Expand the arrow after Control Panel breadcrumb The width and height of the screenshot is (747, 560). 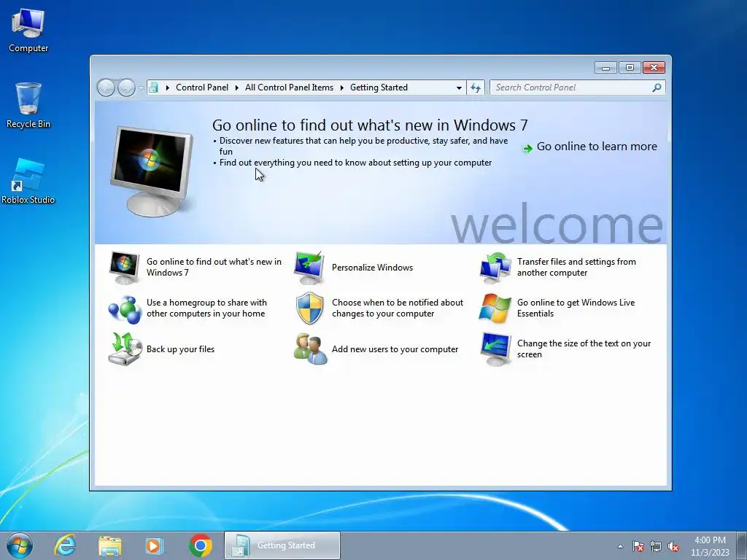(x=237, y=87)
